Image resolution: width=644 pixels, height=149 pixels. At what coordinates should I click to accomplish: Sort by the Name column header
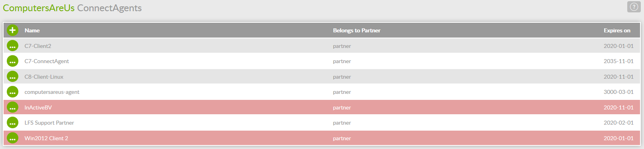[x=32, y=30]
